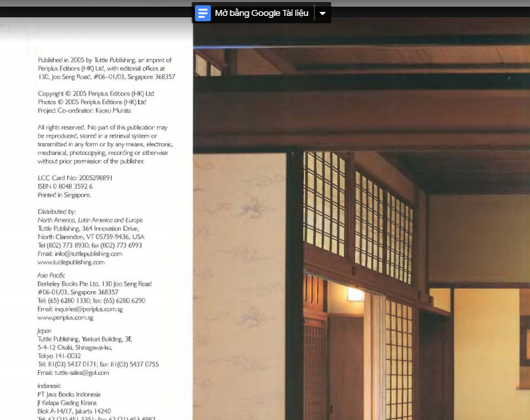The height and width of the screenshot is (420, 530).
Task: Click the www.periplus.com.sg web address
Action: pyautogui.click(x=65, y=318)
